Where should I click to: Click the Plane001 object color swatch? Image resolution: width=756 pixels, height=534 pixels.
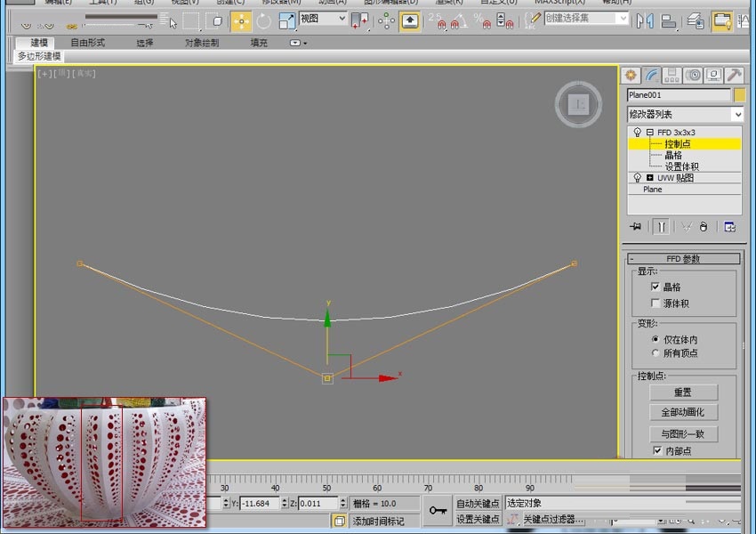coord(739,95)
